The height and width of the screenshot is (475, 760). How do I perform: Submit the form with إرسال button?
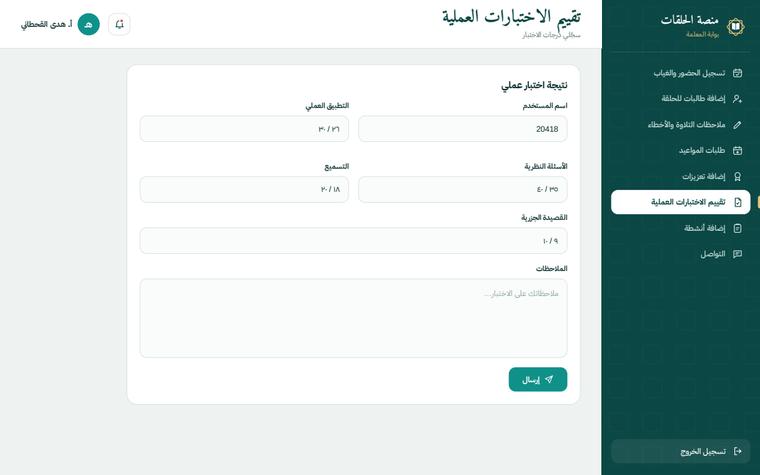click(x=538, y=380)
